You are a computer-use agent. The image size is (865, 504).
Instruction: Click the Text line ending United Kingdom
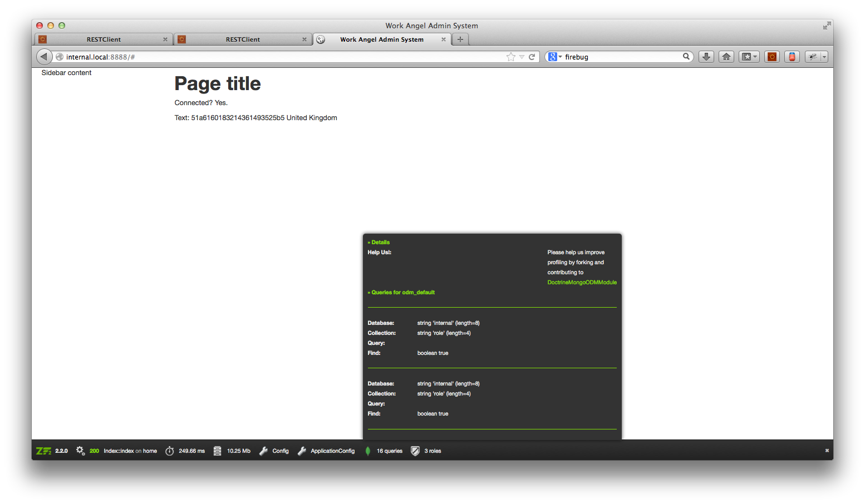point(255,118)
